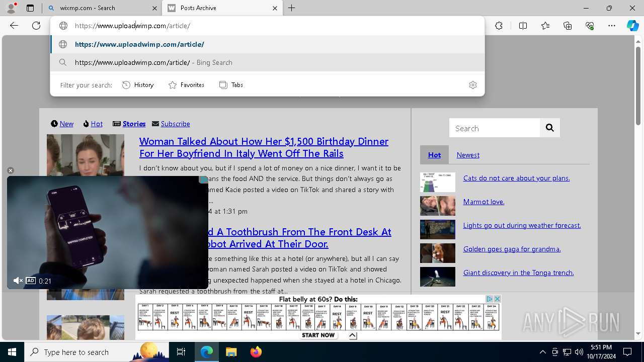Open the $1,500 Birthday Dinner article headline
This screenshot has width=644, height=362.
[264, 147]
